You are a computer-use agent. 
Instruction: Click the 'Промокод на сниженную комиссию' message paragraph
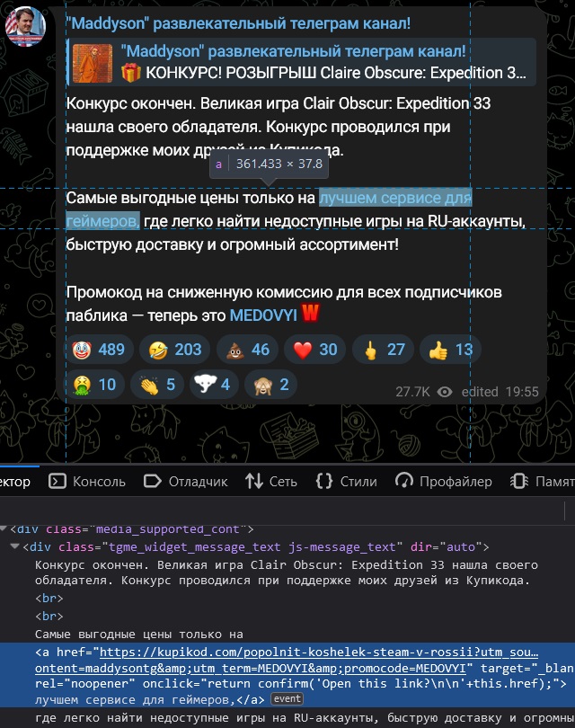(x=284, y=304)
